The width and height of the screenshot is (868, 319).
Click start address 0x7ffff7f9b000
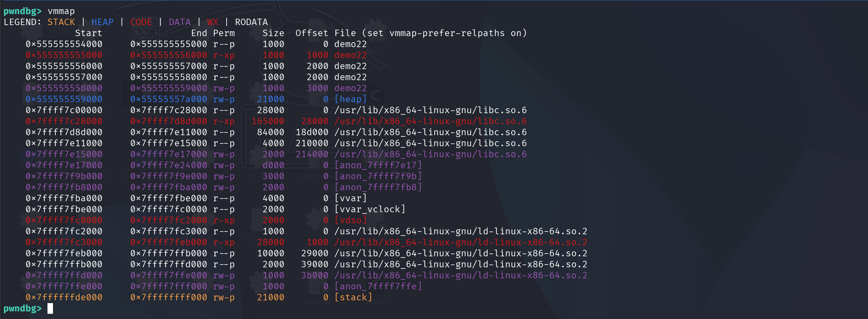point(64,176)
